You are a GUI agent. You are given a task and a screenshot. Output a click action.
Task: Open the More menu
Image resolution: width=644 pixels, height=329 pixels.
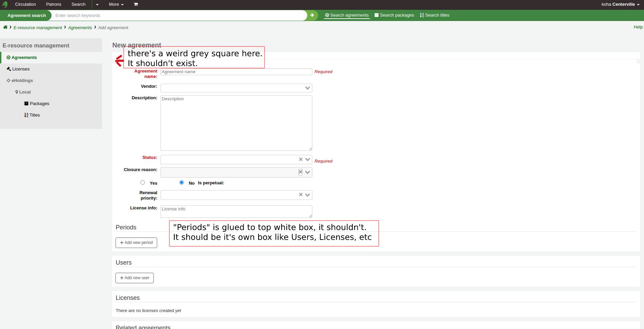pyautogui.click(x=116, y=4)
